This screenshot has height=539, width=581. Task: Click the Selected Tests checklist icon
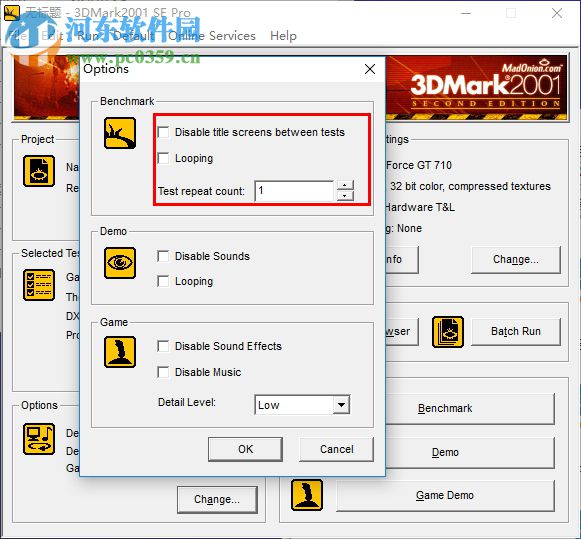pyautogui.click(x=39, y=285)
